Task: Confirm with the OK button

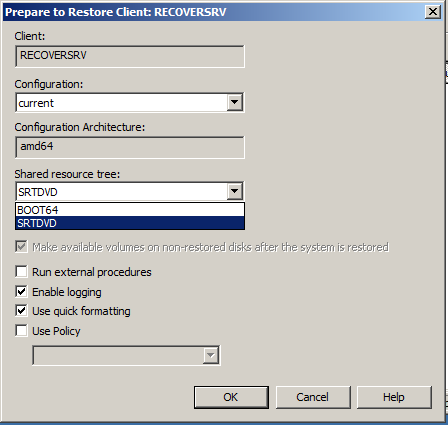Action: 231,397
